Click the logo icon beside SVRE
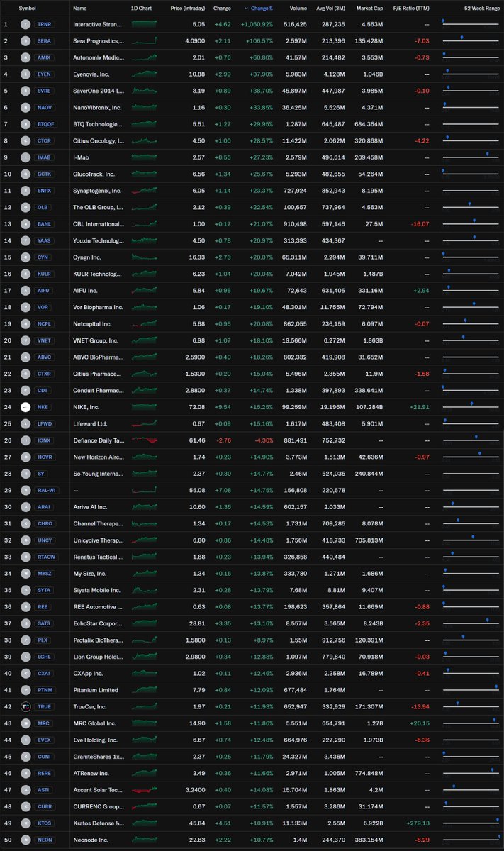 26,91
